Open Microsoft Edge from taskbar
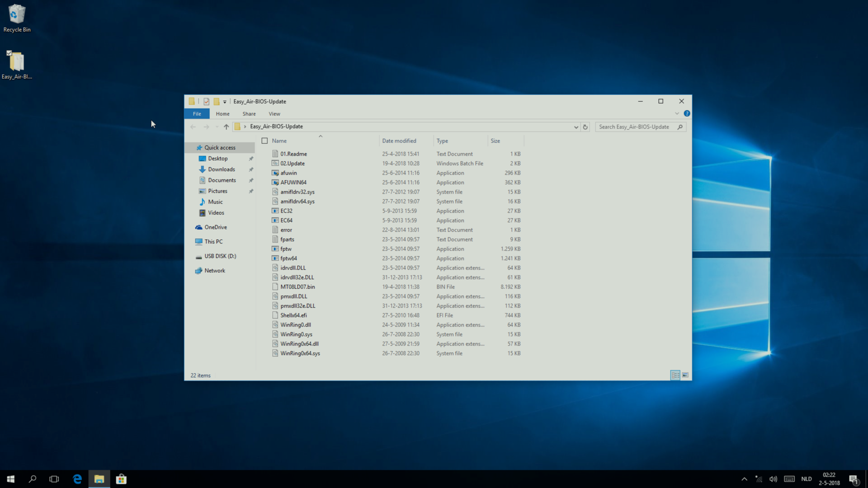Viewport: 868px width, 488px height. [77, 479]
